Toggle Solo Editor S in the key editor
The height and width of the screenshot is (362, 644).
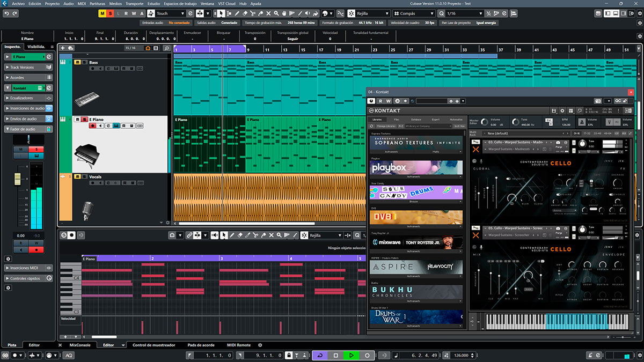64,235
